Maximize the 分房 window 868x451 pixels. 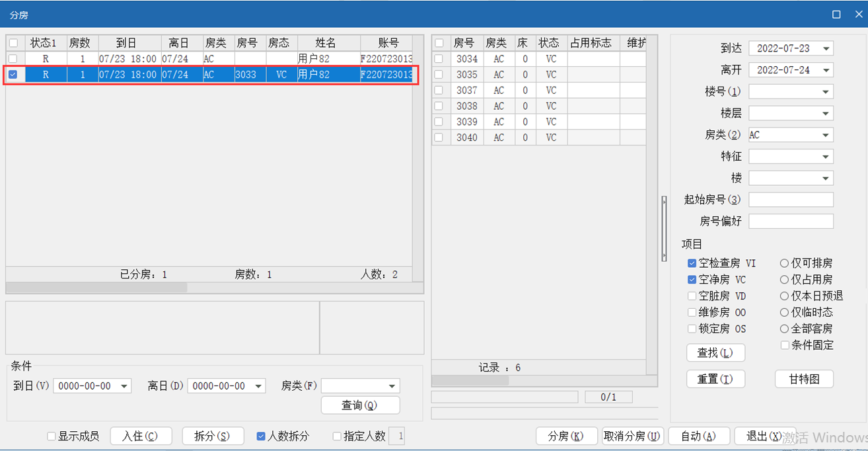836,15
